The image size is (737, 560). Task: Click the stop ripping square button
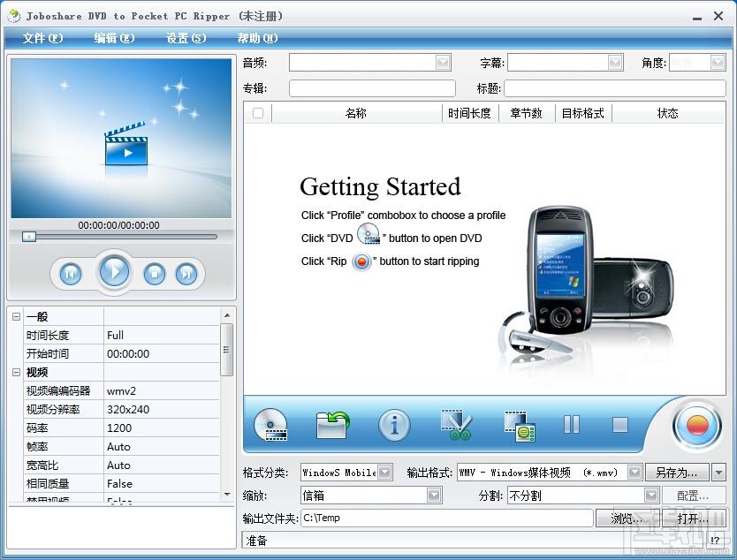point(620,425)
